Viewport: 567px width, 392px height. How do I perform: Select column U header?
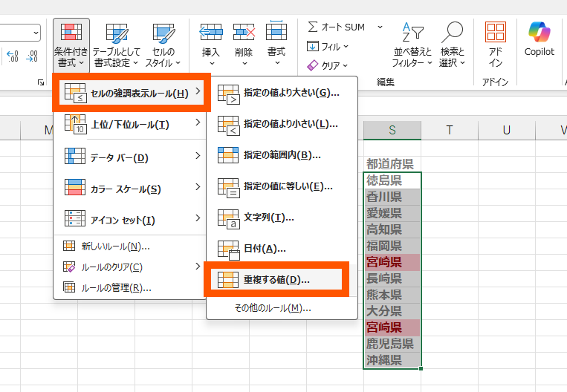click(x=507, y=130)
